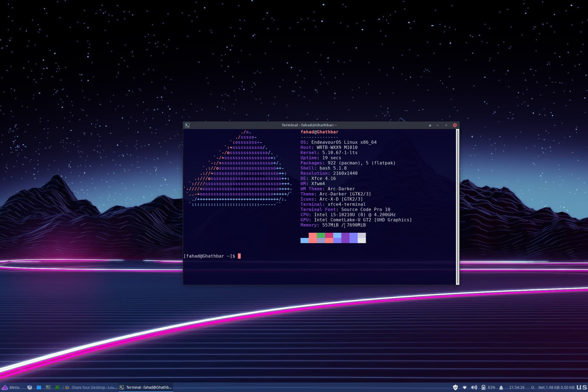
Task: Close the terminal window with red button
Action: pos(455,125)
